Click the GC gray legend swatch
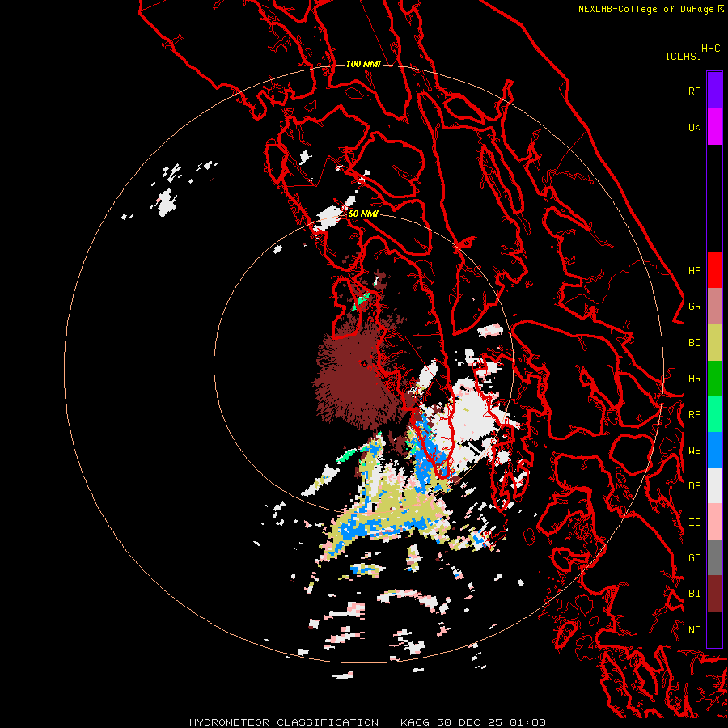Screen dimensions: 728x728 (x=714, y=557)
